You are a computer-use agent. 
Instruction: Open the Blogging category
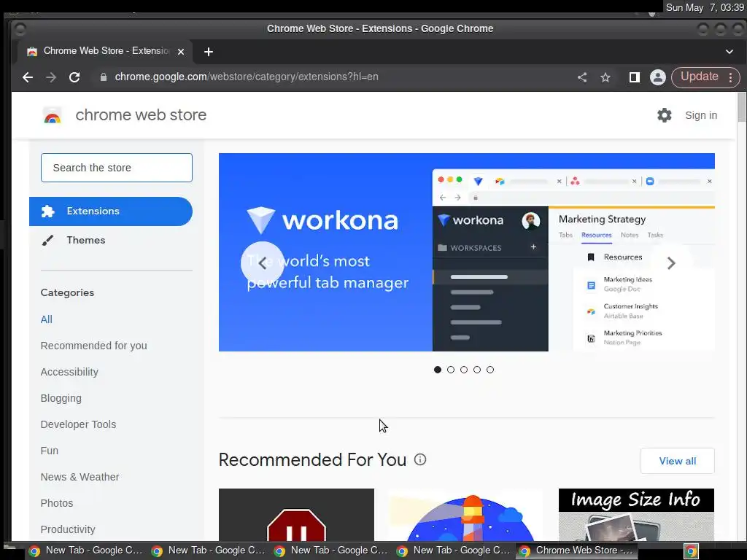(x=61, y=398)
